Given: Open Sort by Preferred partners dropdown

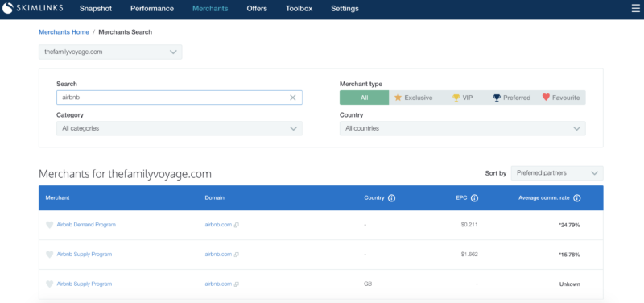Looking at the screenshot, I should point(557,173).
